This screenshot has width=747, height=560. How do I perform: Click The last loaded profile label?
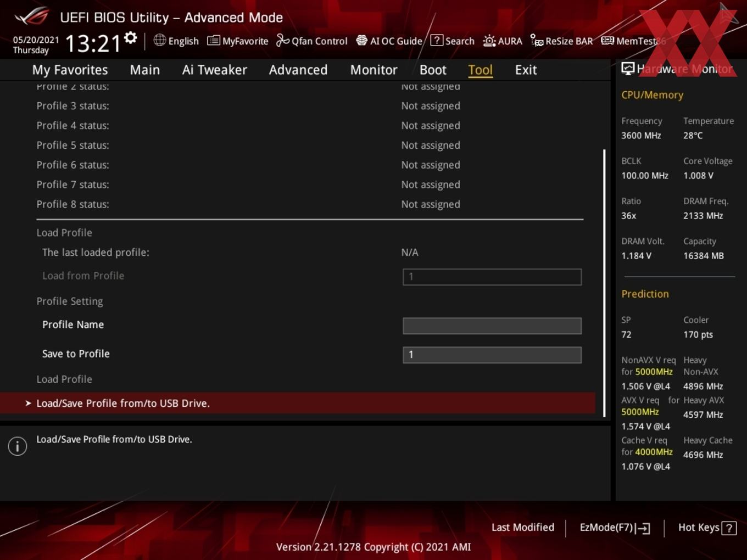[x=96, y=253]
